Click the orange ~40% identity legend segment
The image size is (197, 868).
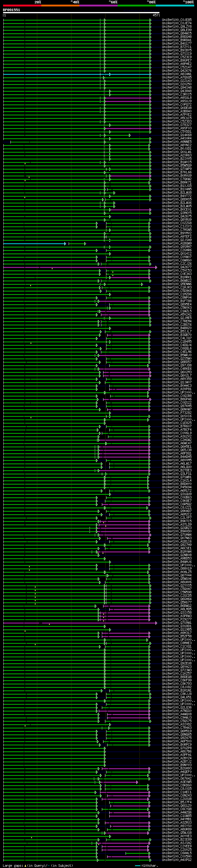[60, 6]
